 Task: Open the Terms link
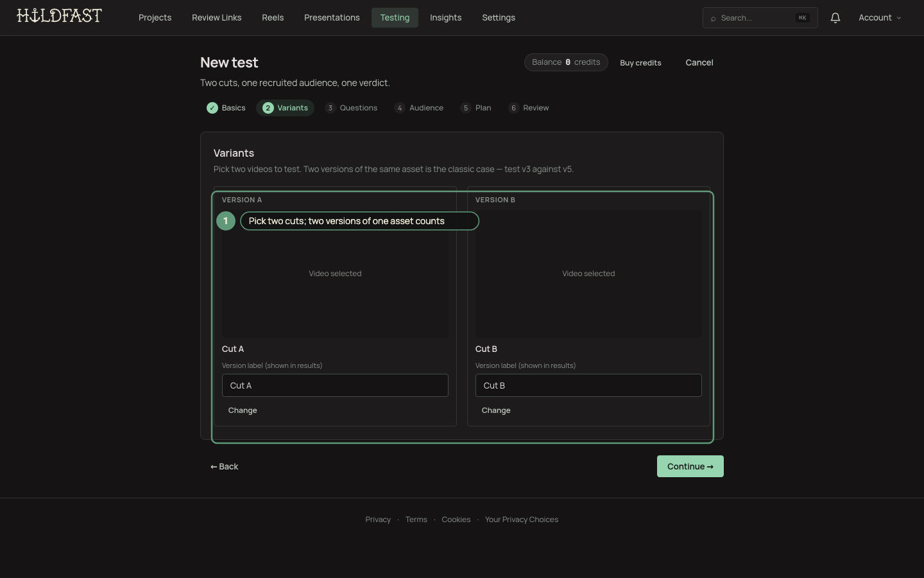pos(416,520)
